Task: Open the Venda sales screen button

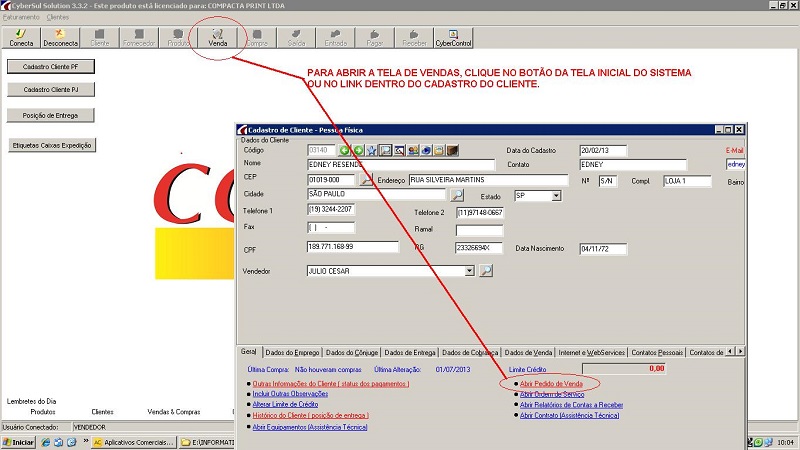Action: [218, 38]
